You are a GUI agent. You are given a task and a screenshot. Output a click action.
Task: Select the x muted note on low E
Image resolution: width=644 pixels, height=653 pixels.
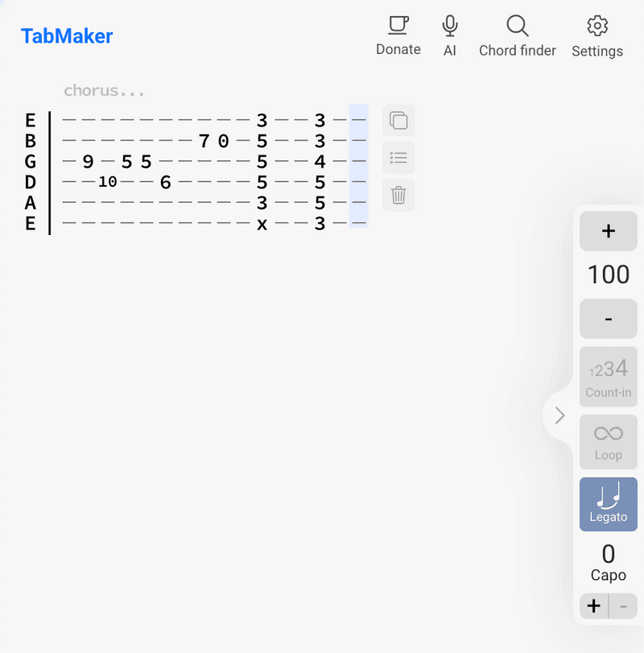pos(262,224)
